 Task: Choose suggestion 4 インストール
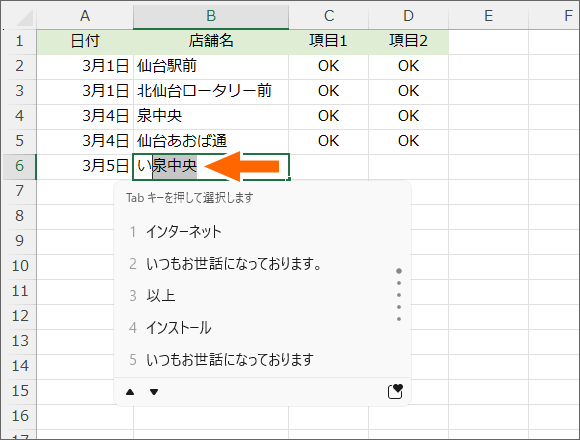click(170, 328)
